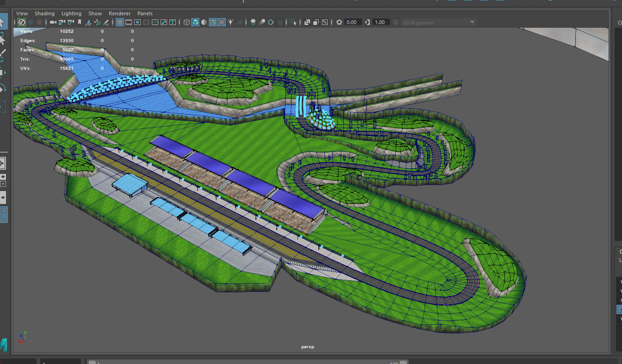622x364 pixels.
Task: Click the 2D Pan/Zoom icon
Action: click(x=97, y=22)
